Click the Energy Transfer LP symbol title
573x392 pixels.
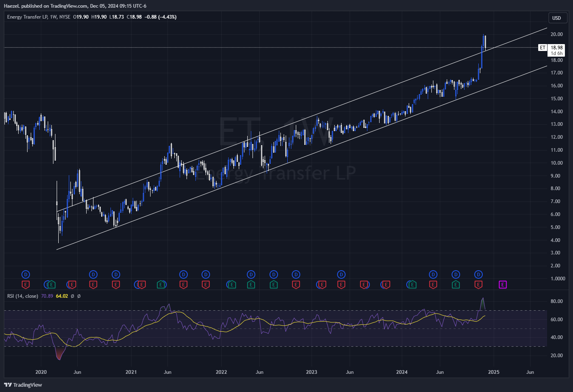coord(27,17)
